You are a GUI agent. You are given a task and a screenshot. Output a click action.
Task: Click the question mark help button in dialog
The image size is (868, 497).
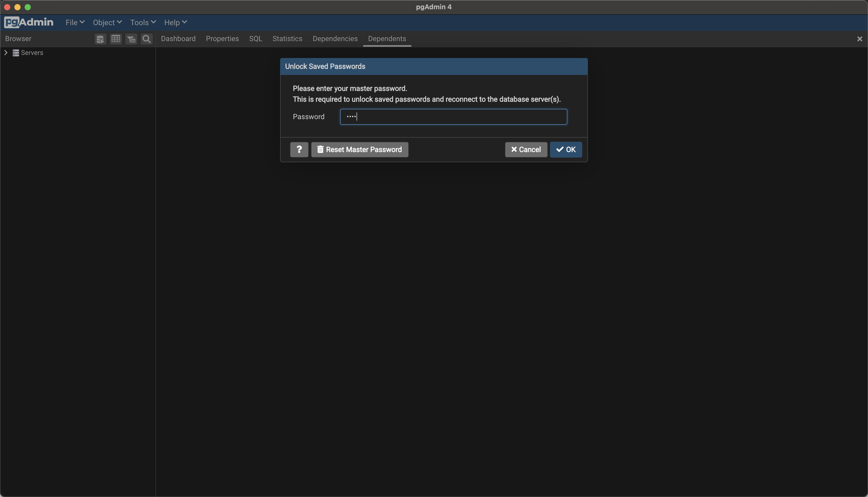pos(299,149)
